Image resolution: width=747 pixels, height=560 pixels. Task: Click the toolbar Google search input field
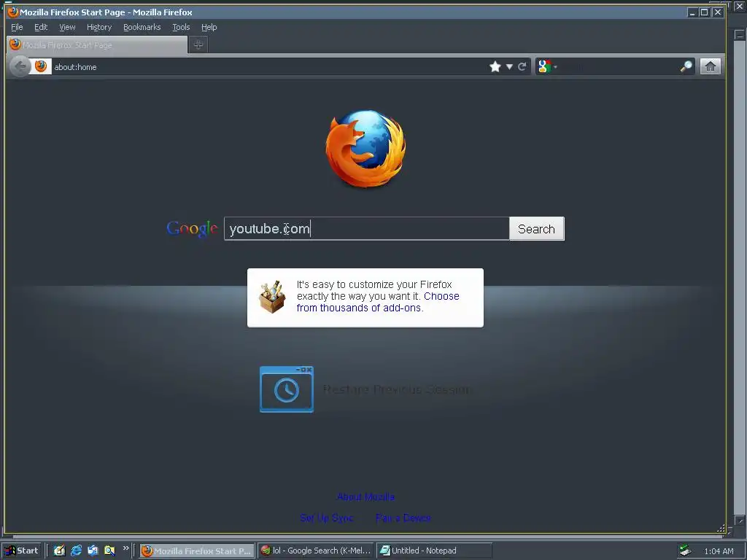pos(619,66)
